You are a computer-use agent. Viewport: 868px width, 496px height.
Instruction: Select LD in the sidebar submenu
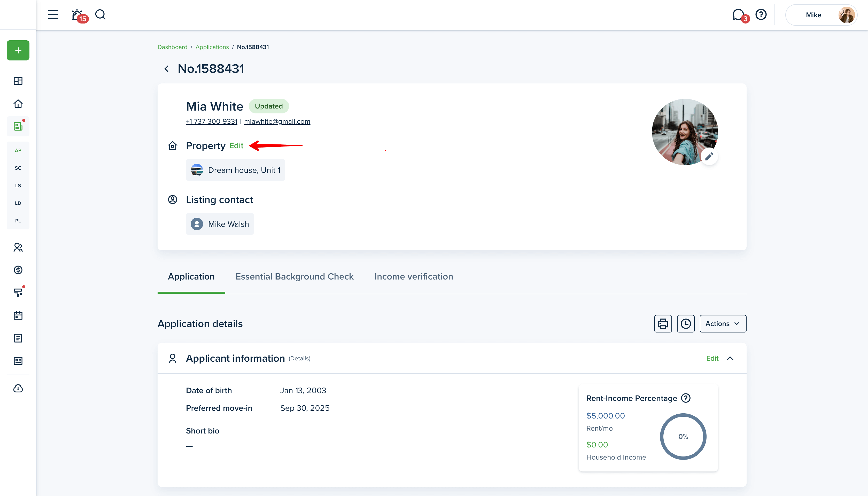coord(18,203)
